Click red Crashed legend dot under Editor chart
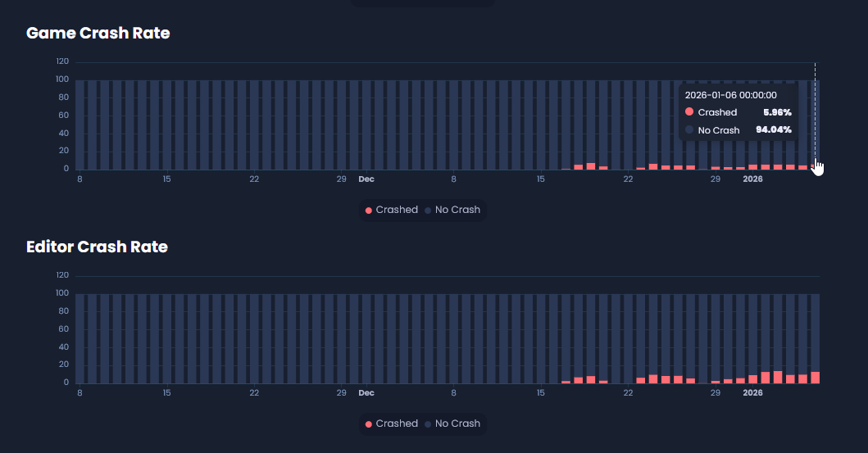This screenshot has width=868, height=453. tap(369, 424)
